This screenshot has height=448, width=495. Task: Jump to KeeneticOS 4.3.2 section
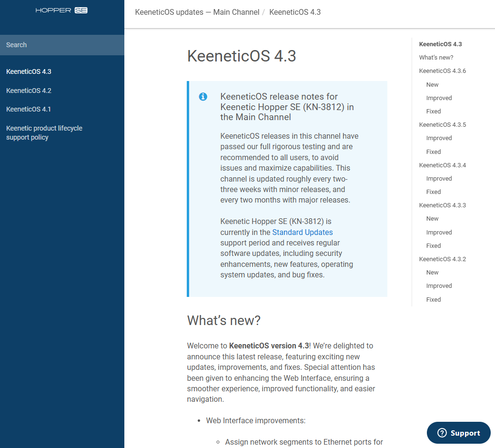[x=442, y=259]
